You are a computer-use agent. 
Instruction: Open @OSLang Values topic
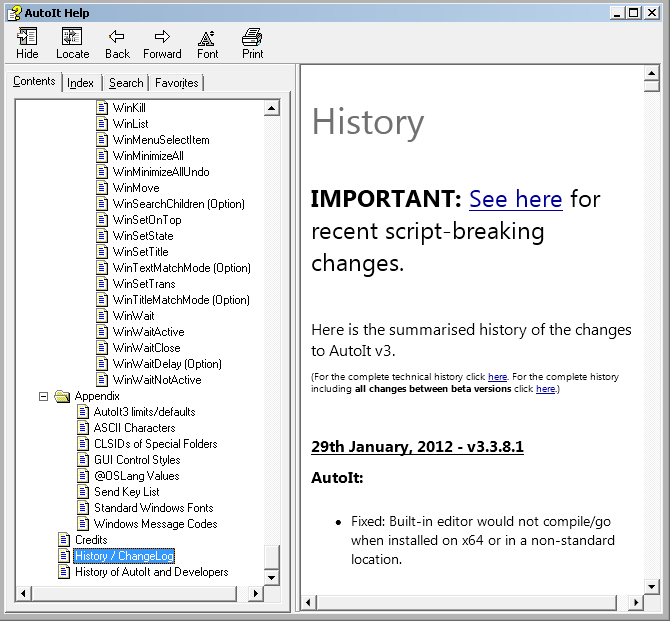[137, 476]
